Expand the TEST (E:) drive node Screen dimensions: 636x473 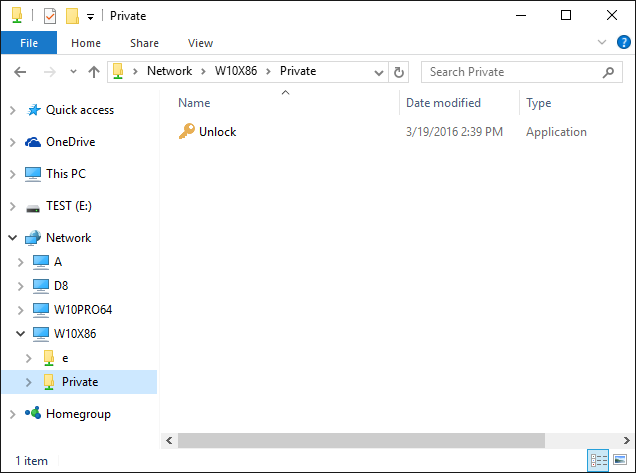click(x=13, y=206)
